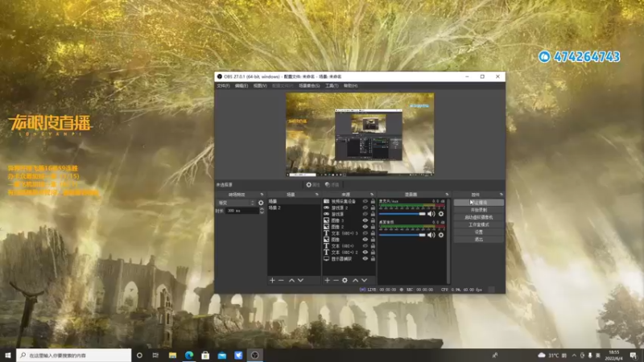The image size is (644, 362).
Task: Remove the selected source with the minus icon in the 来源 panel
Action: pyautogui.click(x=336, y=280)
